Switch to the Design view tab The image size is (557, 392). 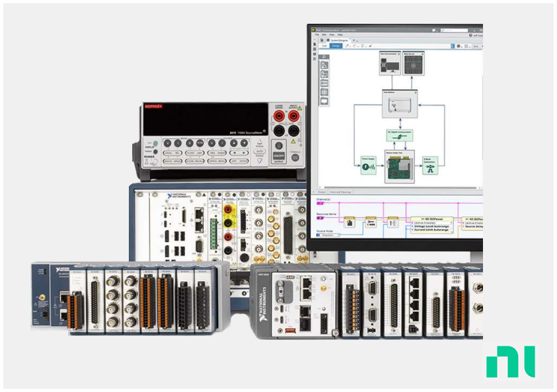[336, 46]
